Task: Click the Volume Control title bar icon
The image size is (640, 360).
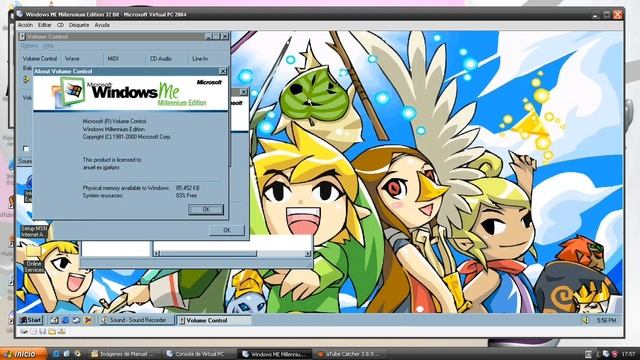Action: [x=23, y=36]
